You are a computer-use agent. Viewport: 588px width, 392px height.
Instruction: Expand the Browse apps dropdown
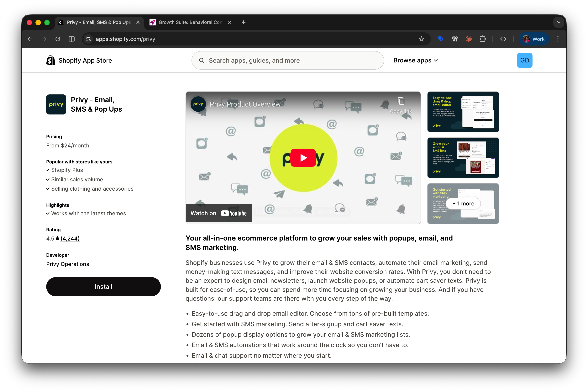click(415, 60)
